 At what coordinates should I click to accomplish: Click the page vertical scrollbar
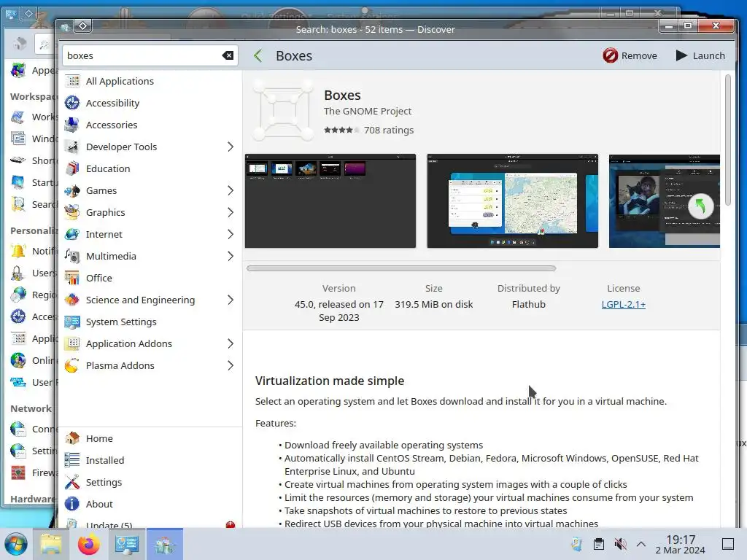727,140
